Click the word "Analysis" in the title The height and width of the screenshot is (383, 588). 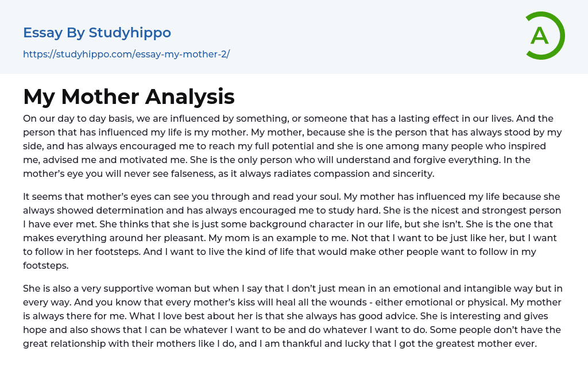point(190,96)
